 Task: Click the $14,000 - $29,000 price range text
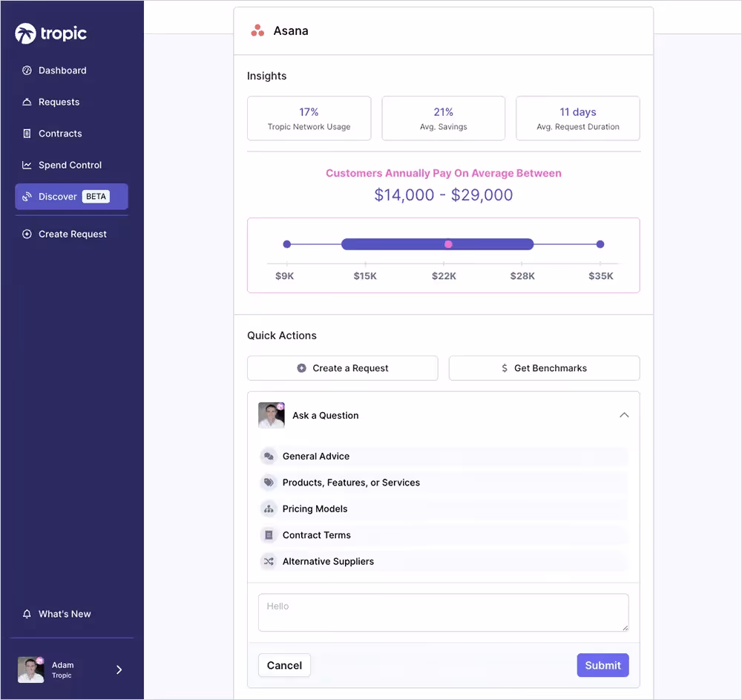point(444,195)
